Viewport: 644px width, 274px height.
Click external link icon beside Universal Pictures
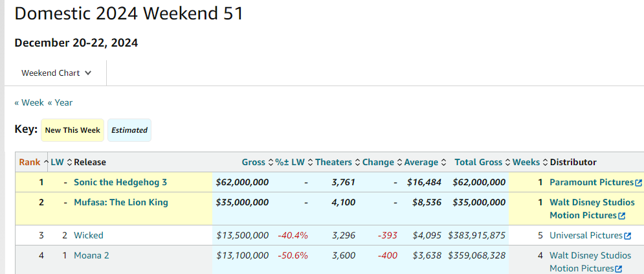[627, 236]
